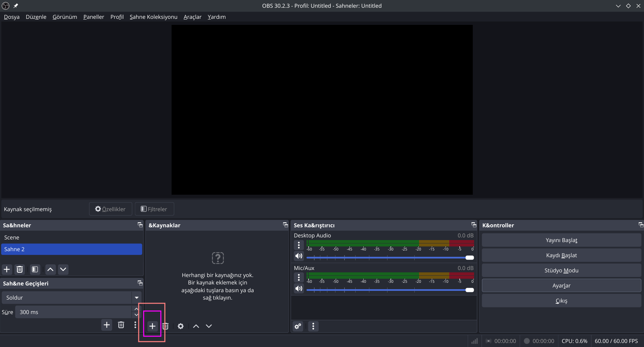Select Sahne 2 in the scenes list
Viewport: 644px width, 347px height.
coord(72,249)
